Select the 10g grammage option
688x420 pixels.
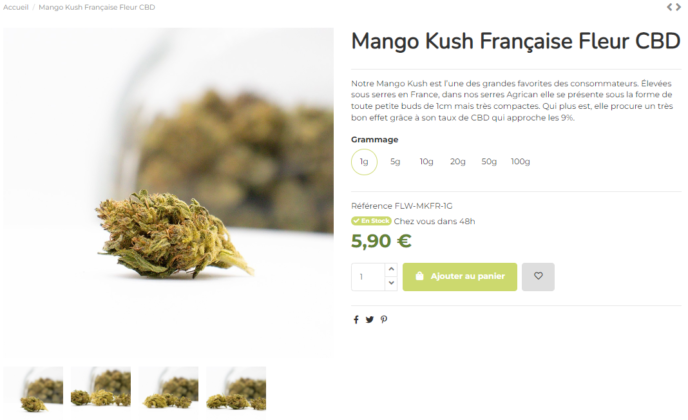(426, 162)
